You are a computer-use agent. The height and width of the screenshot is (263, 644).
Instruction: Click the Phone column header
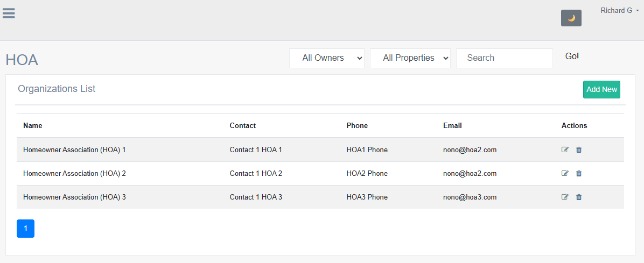coord(357,126)
